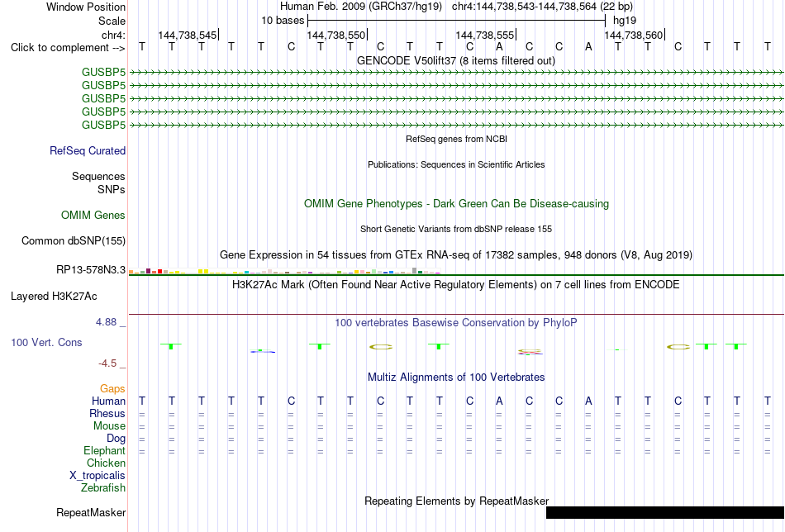Click the 4.88 conservation upper limit value
Image resolution: width=785 pixels, height=532 pixels.
point(106,322)
